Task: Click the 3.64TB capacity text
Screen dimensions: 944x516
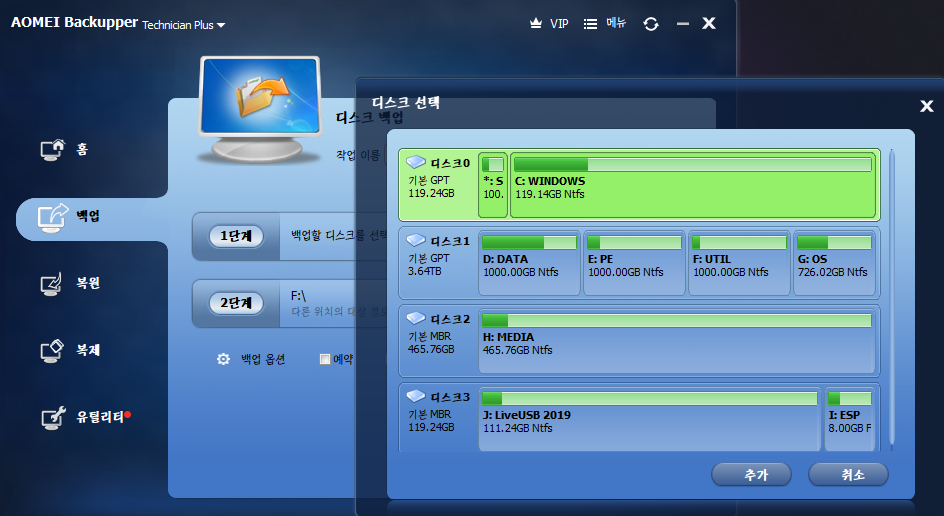Action: pos(424,272)
